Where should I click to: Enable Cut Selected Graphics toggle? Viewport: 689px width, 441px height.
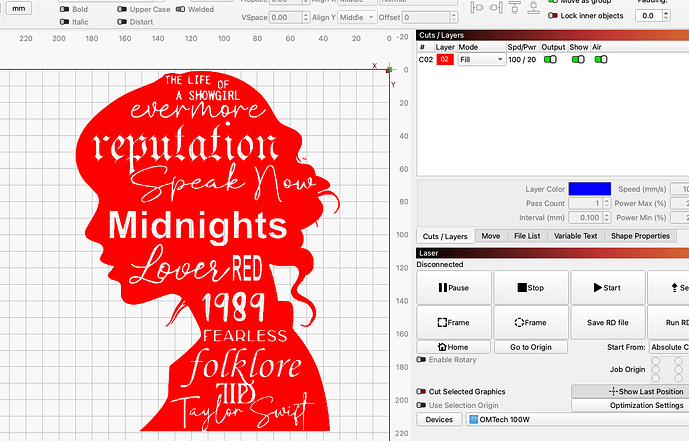421,392
